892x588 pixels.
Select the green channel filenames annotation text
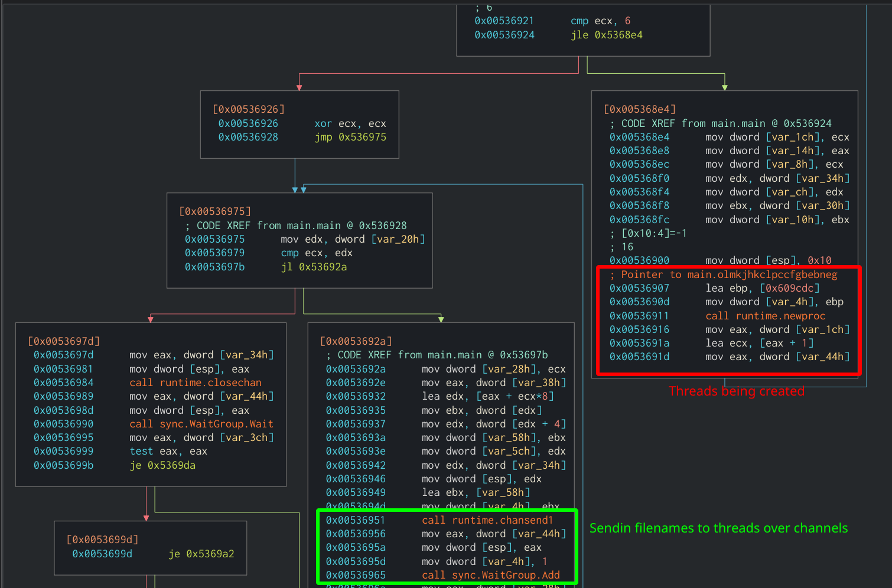point(719,528)
